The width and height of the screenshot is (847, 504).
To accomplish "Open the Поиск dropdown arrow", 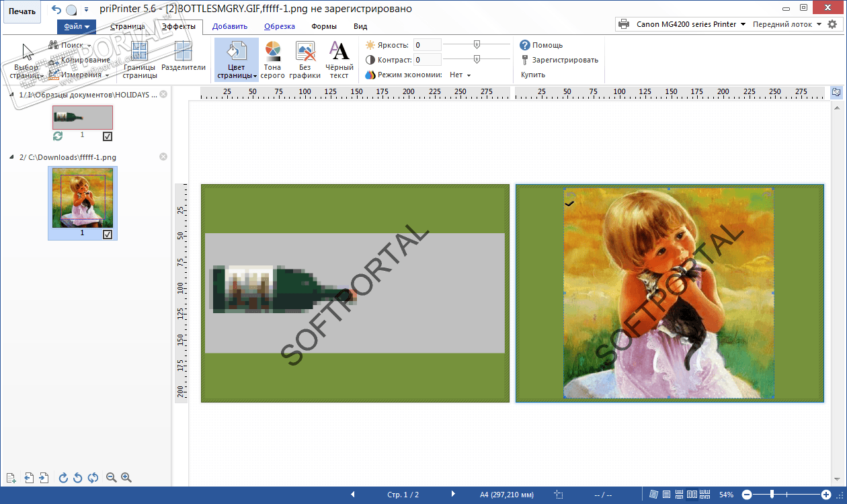I will click(x=89, y=46).
